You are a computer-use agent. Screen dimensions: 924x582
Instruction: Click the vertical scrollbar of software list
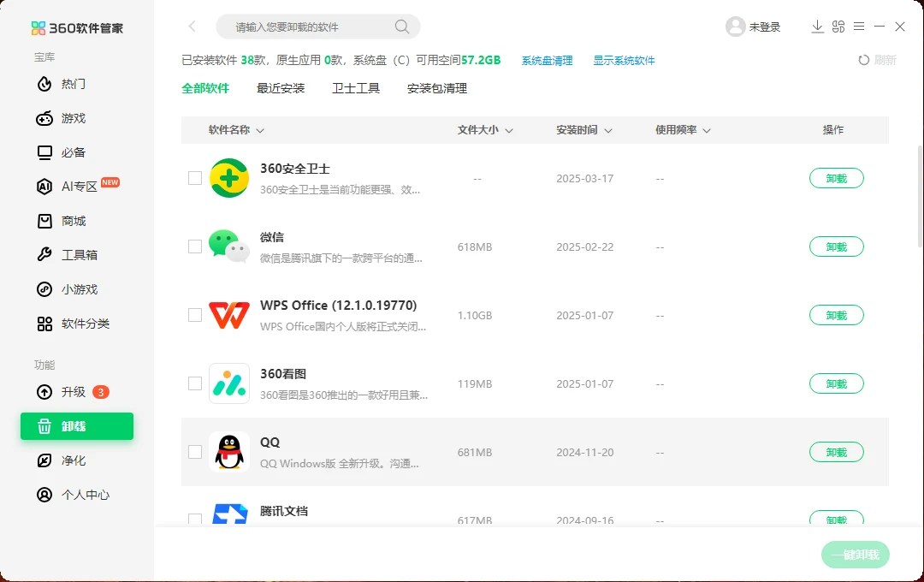(920, 196)
